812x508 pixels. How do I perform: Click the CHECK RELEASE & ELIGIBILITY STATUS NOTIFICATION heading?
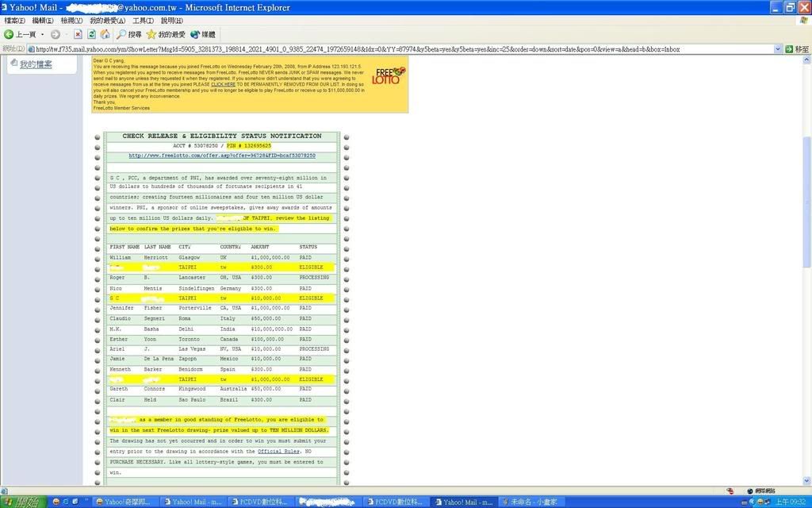222,136
